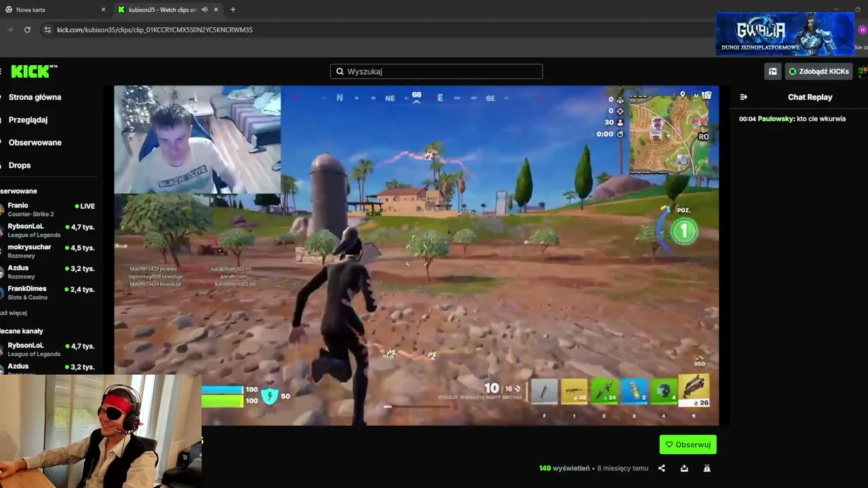Click the Zdobądź KICKs button

pyautogui.click(x=818, y=71)
